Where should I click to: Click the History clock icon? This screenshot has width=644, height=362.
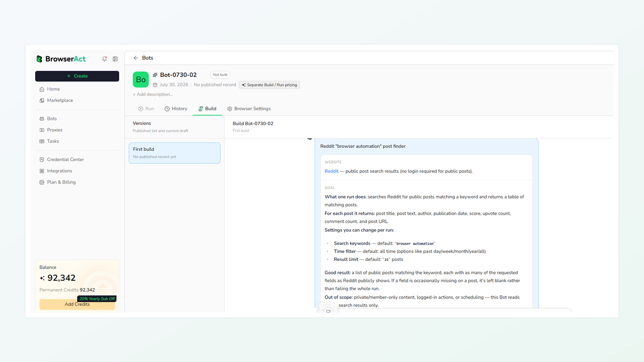coord(167,109)
